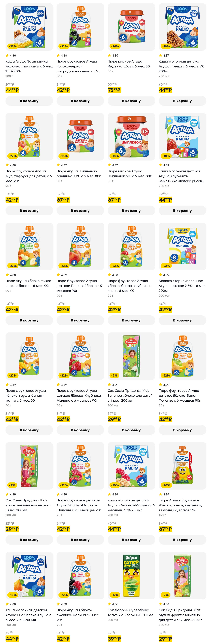Viewport: 209px width, 644px height.
Task: Click star icon beside Агуша Мультифрукт пюре rating
Action: [x=7, y=165]
